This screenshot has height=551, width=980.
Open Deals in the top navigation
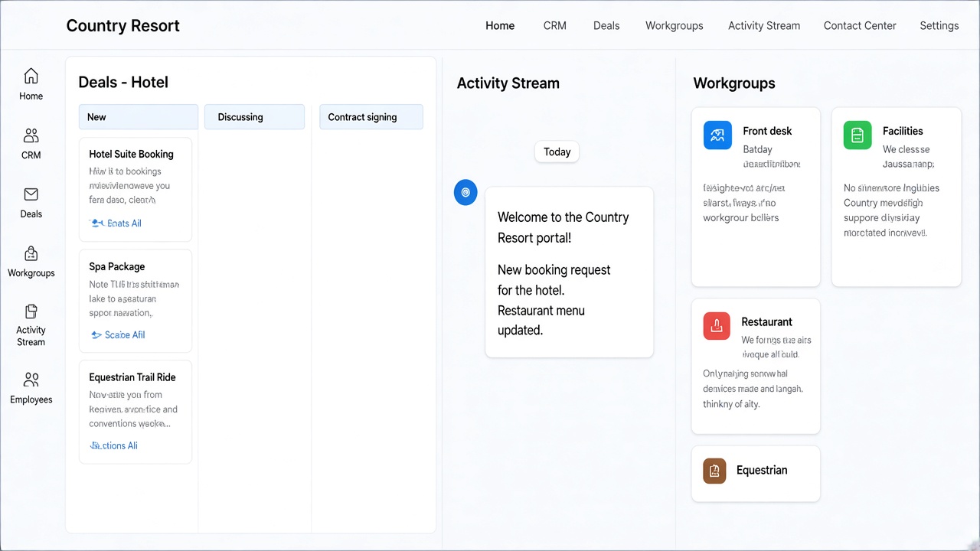pos(606,25)
